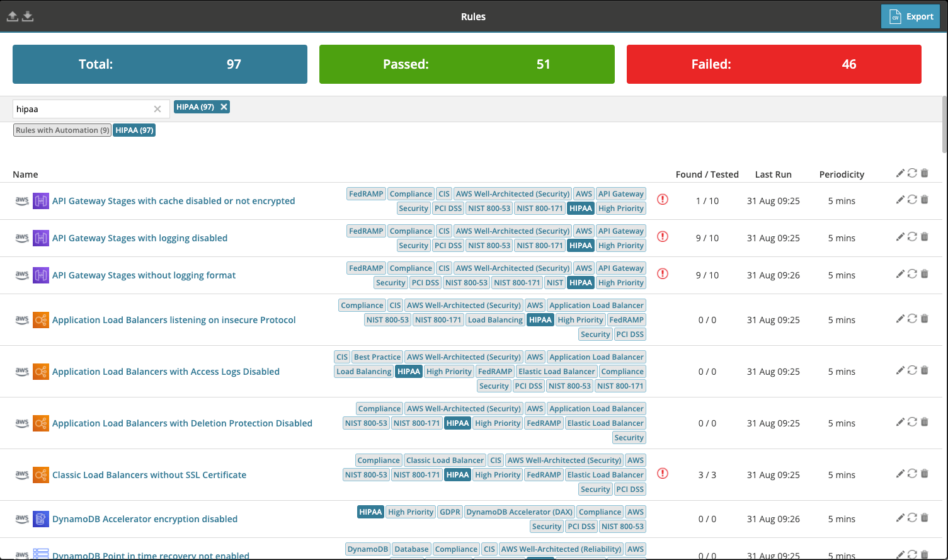948x560 pixels.
Task: Click alert icon for without logging format rule
Action: tap(663, 274)
